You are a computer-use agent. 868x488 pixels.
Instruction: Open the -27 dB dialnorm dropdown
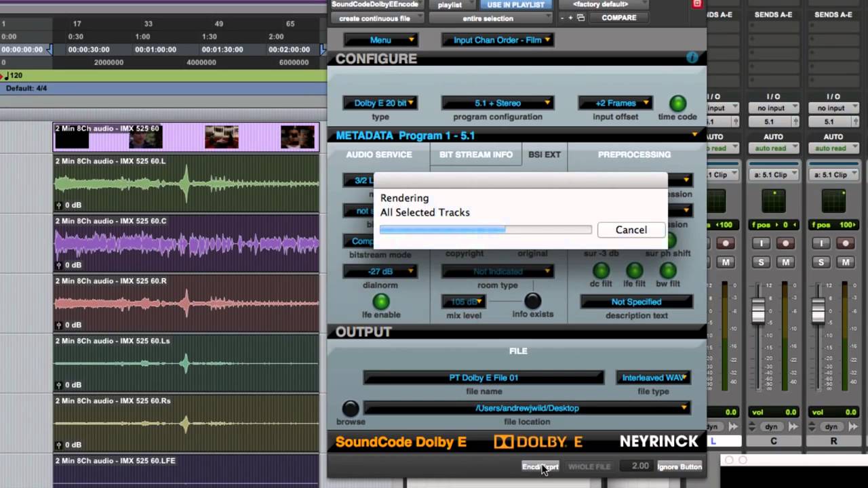(x=380, y=271)
